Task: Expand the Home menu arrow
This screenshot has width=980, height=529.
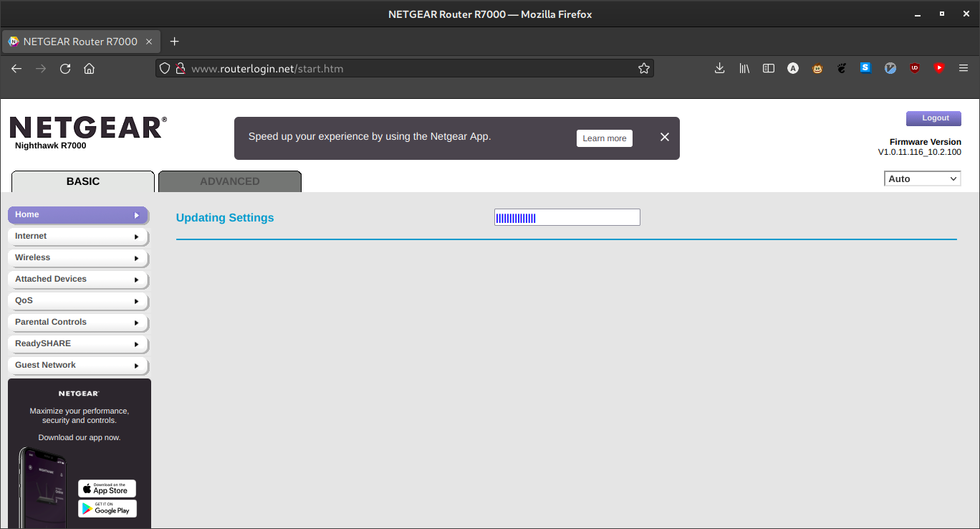Action: pyautogui.click(x=136, y=215)
